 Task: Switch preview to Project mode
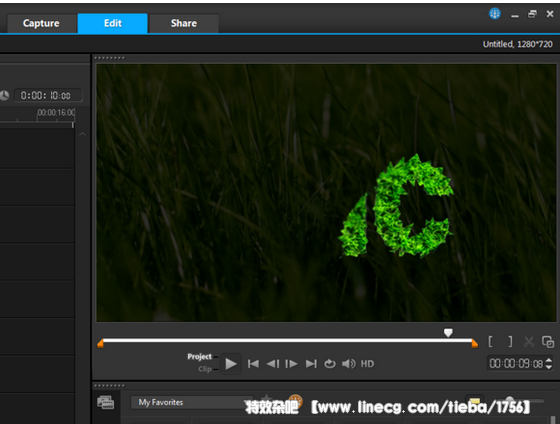click(x=199, y=356)
